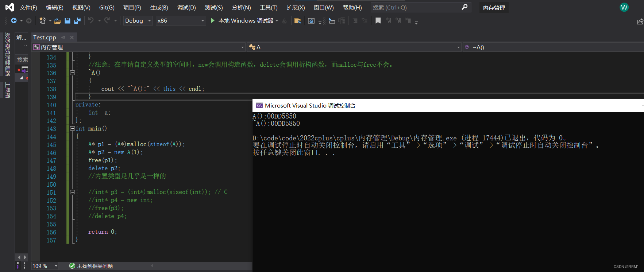This screenshot has height=272, width=644.
Task: Click the open file folder icon
Action: pyautogui.click(x=57, y=21)
